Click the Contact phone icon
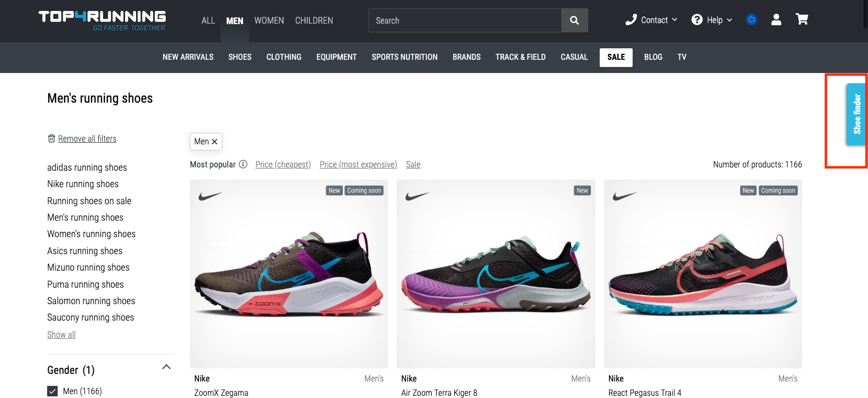 [631, 20]
